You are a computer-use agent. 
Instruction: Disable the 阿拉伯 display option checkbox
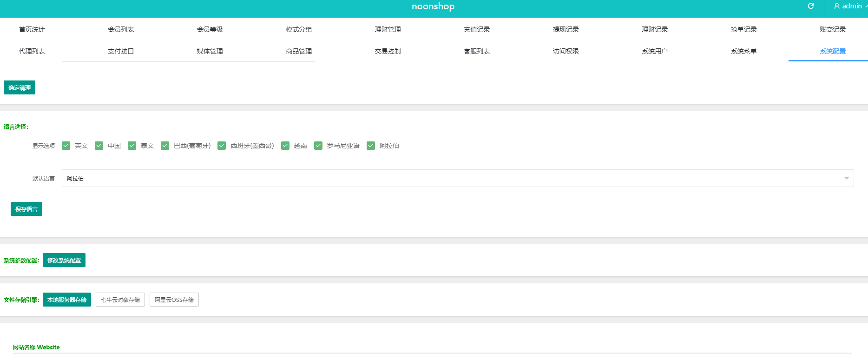click(x=371, y=146)
